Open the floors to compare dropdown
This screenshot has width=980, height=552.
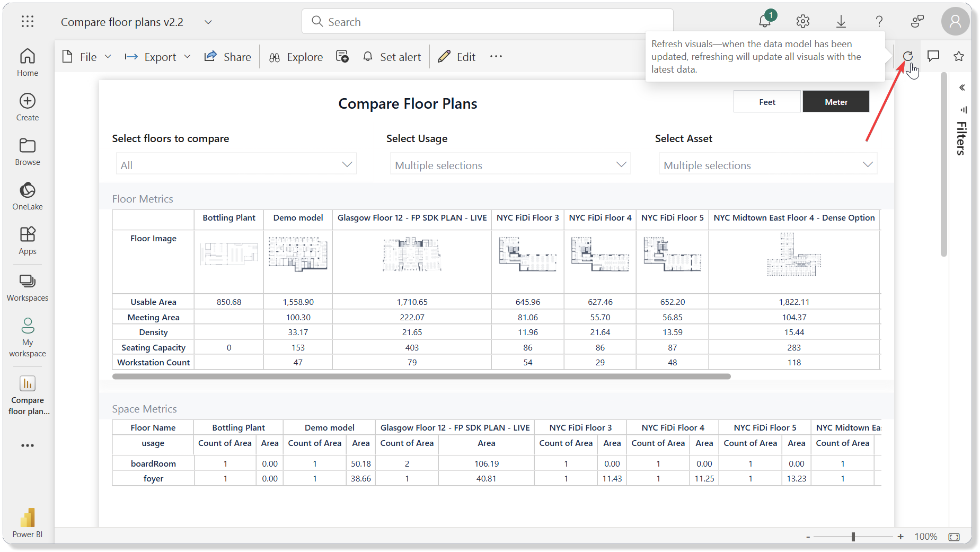click(x=347, y=164)
